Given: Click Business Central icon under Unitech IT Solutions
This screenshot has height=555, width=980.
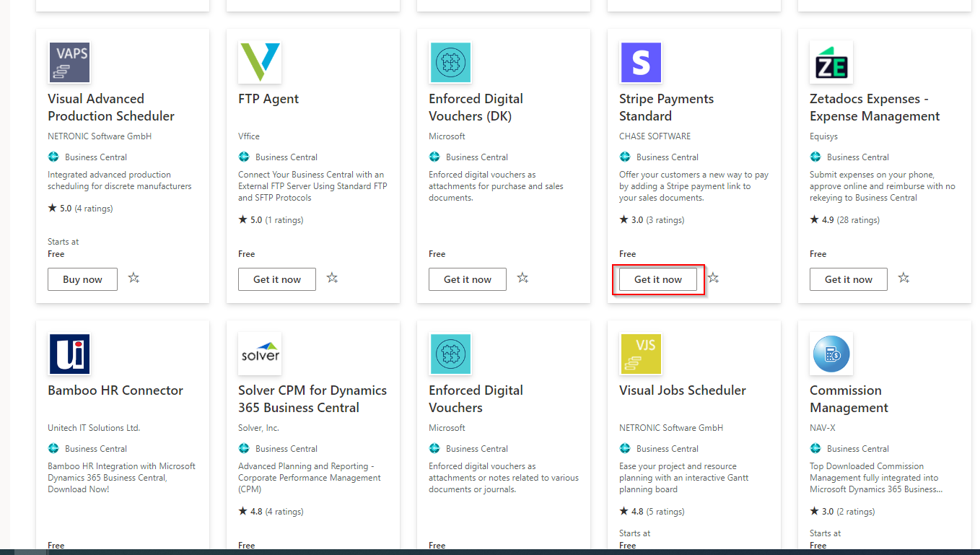Looking at the screenshot, I should (x=53, y=448).
